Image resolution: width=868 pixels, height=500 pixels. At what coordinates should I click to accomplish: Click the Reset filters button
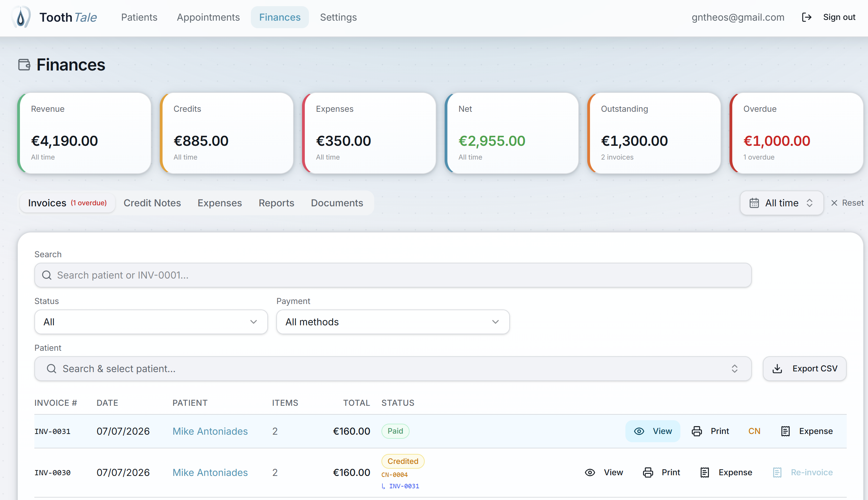847,203
